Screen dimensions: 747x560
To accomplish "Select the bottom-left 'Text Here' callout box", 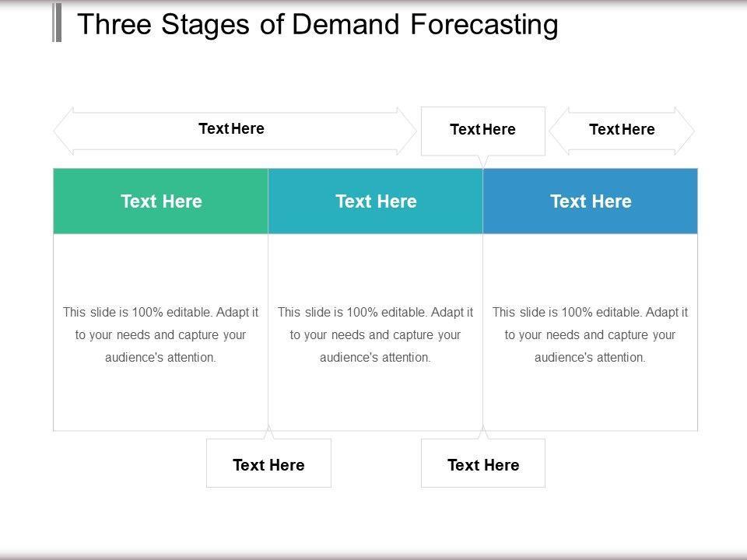I will [x=268, y=464].
